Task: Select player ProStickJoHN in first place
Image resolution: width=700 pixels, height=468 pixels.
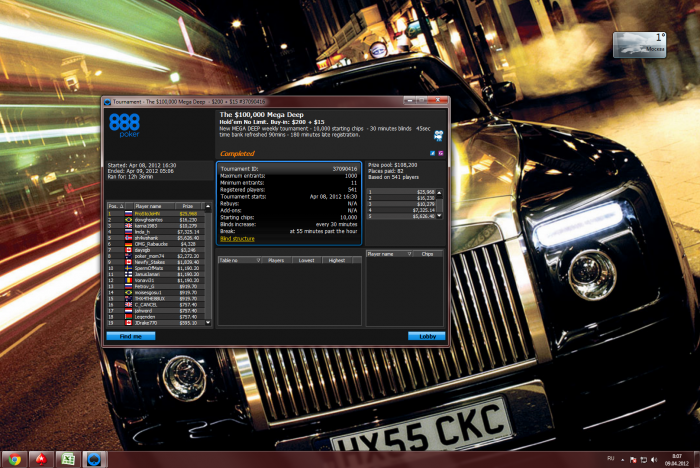Action: 148,213
